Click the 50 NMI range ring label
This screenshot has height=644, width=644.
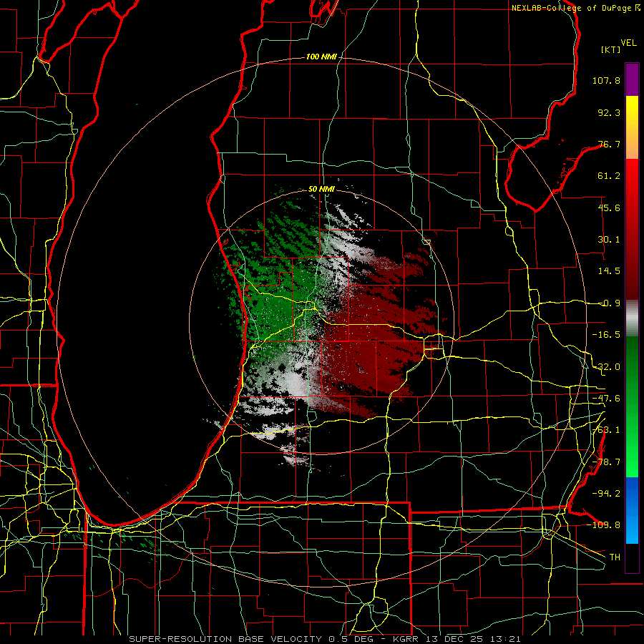321,190
